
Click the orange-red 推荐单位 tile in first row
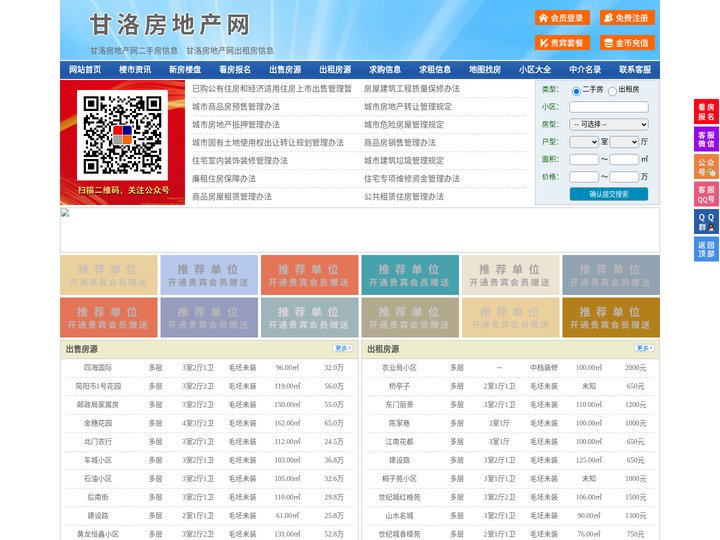(x=309, y=275)
